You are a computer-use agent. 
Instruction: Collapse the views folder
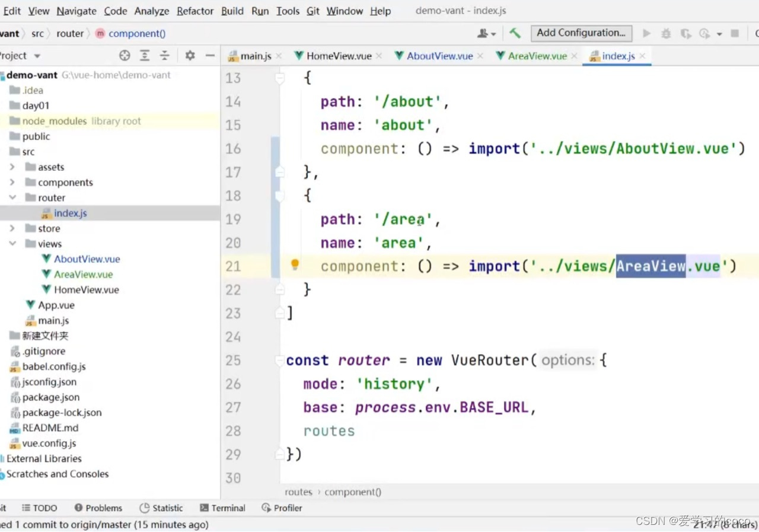pyautogui.click(x=12, y=244)
